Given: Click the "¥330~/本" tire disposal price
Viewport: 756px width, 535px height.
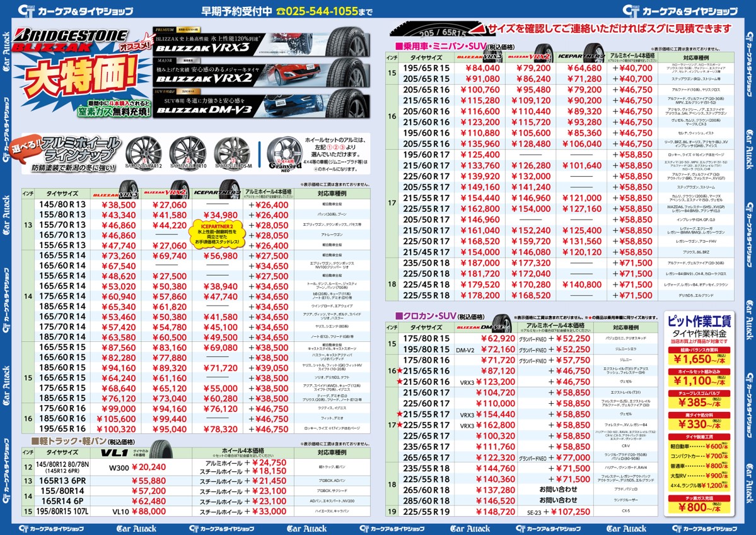Looking at the screenshot, I should pyautogui.click(x=699, y=424).
